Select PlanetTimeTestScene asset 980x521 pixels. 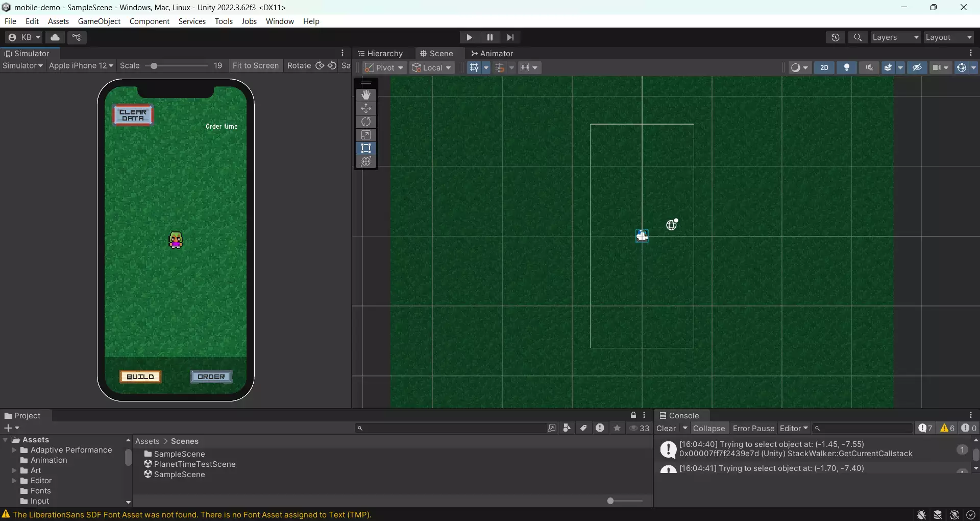coord(194,464)
